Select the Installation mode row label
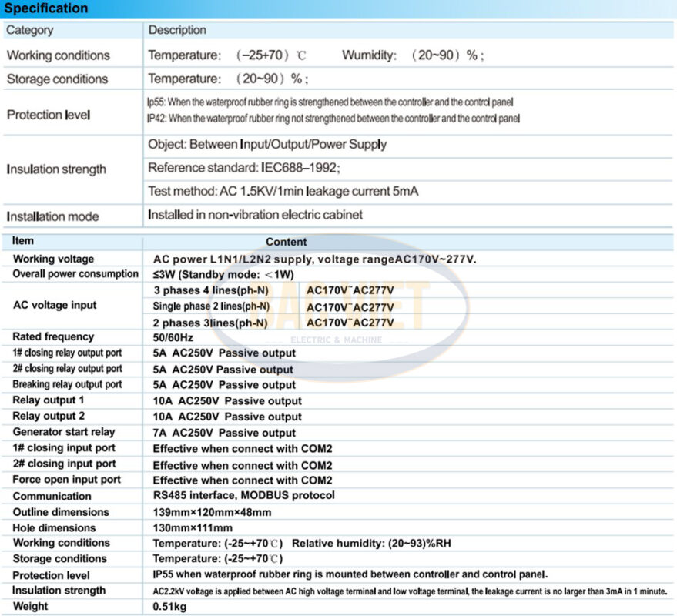The image size is (677, 616). [53, 216]
